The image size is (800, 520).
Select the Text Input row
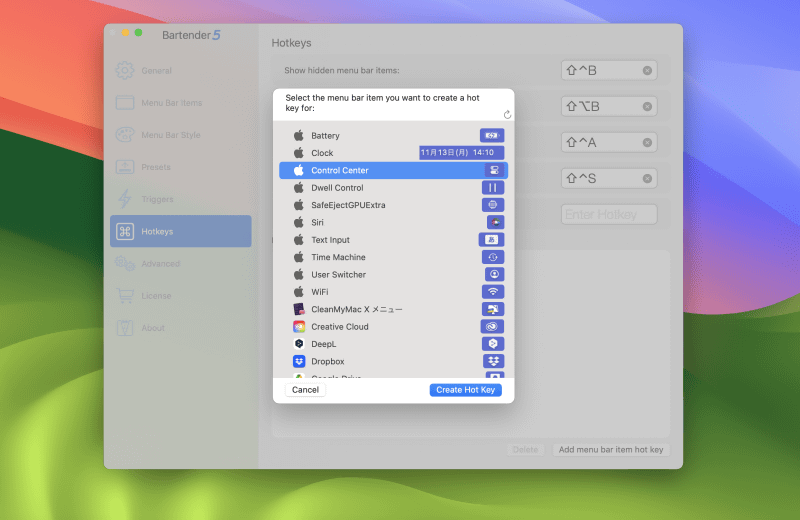[x=393, y=239]
